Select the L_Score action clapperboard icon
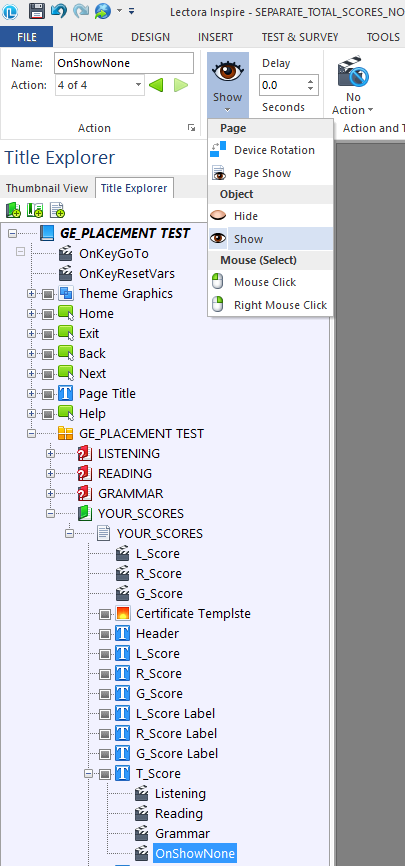The height and width of the screenshot is (866, 405). click(123, 553)
